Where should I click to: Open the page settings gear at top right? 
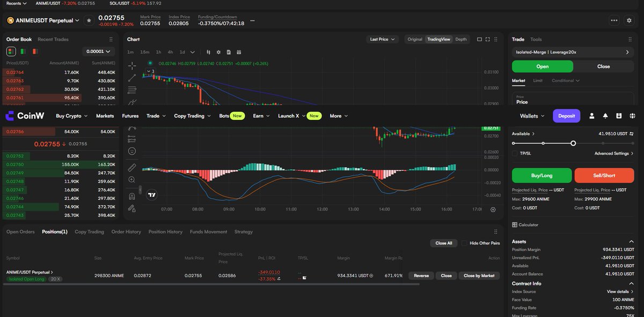click(629, 20)
